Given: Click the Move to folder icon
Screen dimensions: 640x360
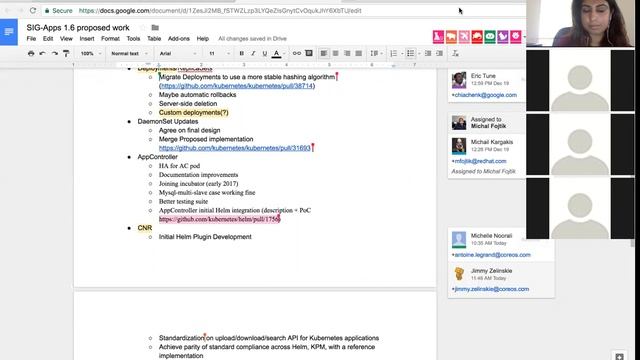Looking at the screenshot, I should [x=155, y=28].
